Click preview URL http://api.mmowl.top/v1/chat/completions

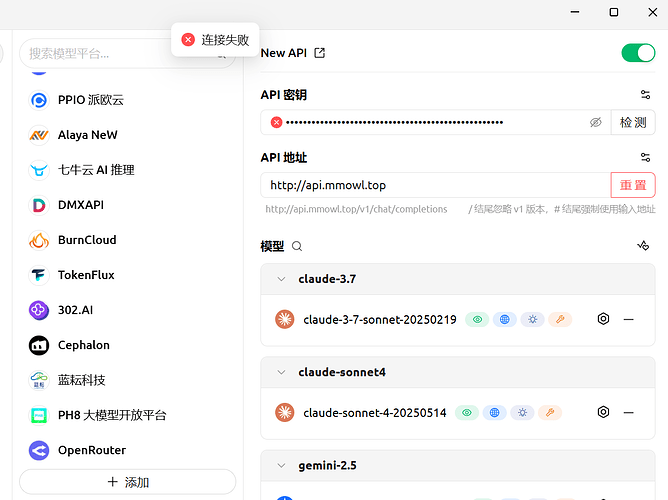point(356,209)
